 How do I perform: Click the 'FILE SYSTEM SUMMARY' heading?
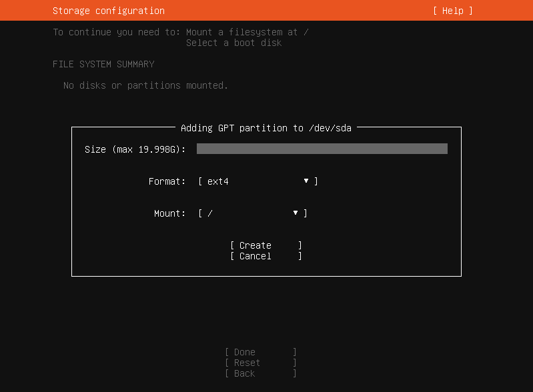(103, 64)
